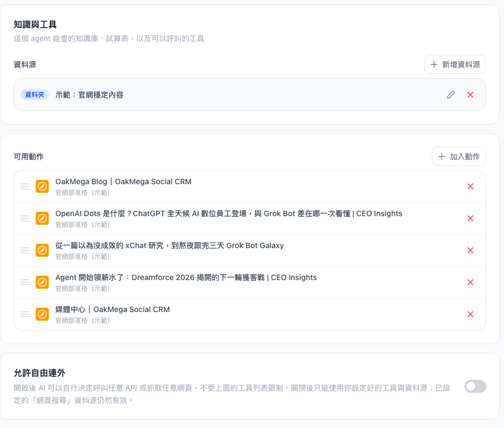
Task: Delete the OakMega Blog action
Action: [470, 186]
